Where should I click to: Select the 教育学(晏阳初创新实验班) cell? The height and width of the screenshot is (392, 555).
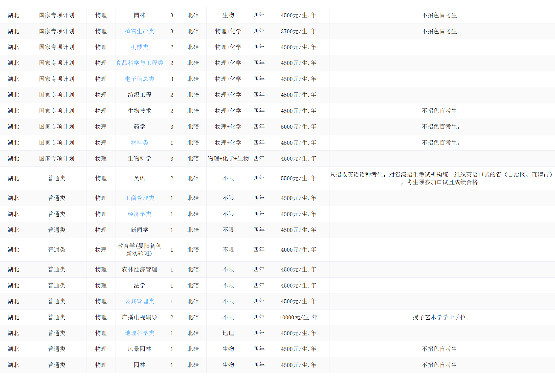[x=139, y=250]
